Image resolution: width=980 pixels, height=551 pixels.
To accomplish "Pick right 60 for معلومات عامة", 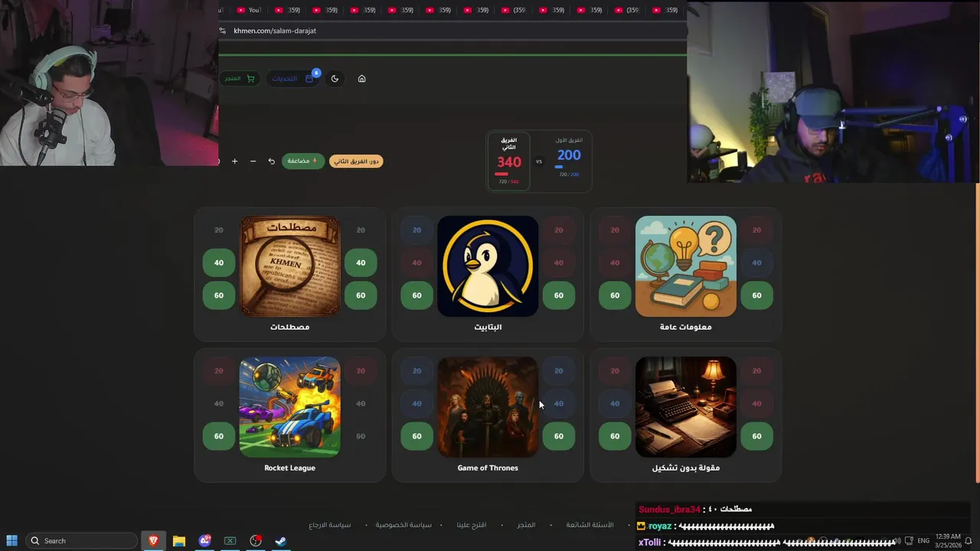I will pyautogui.click(x=756, y=295).
